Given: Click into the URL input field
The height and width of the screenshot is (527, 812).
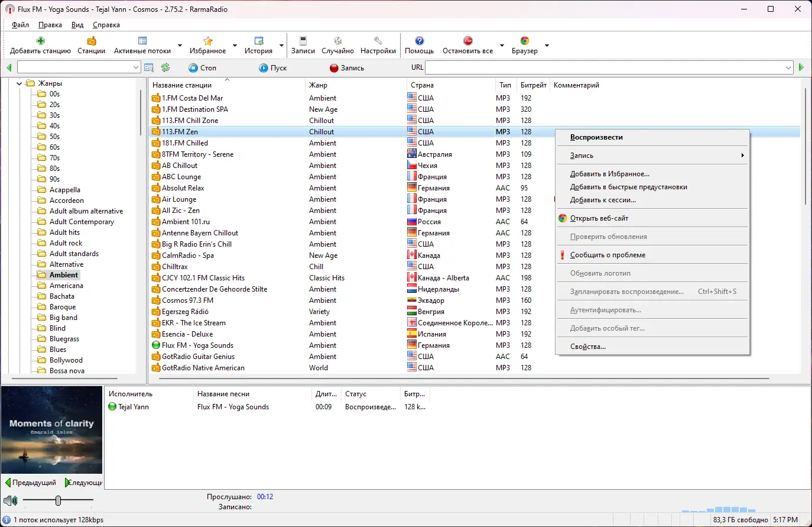Looking at the screenshot, I should [x=604, y=67].
